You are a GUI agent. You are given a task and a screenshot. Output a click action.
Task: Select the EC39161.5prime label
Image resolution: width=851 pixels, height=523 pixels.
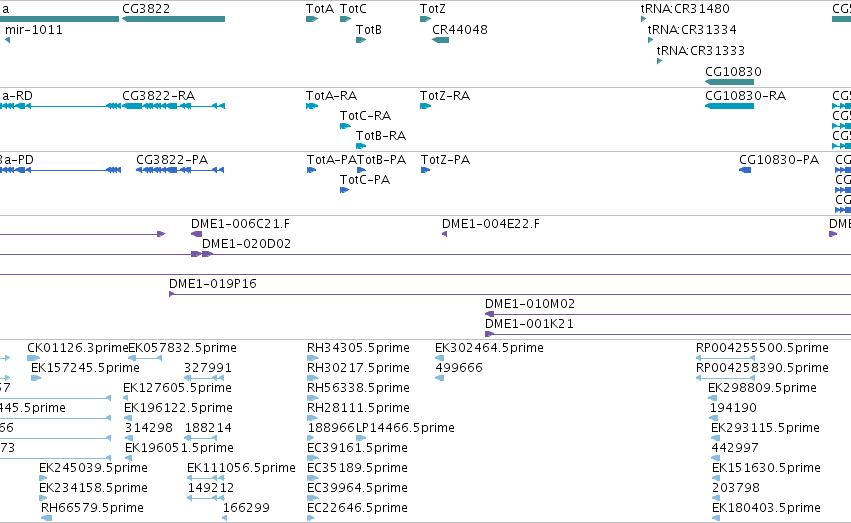tap(358, 448)
